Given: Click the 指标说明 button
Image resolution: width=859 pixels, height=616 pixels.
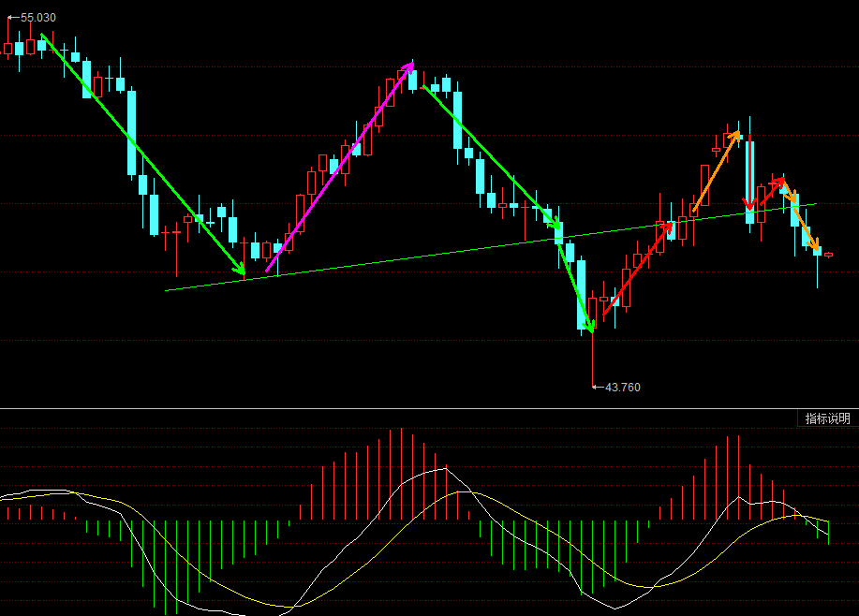Looking at the screenshot, I should tap(828, 418).
